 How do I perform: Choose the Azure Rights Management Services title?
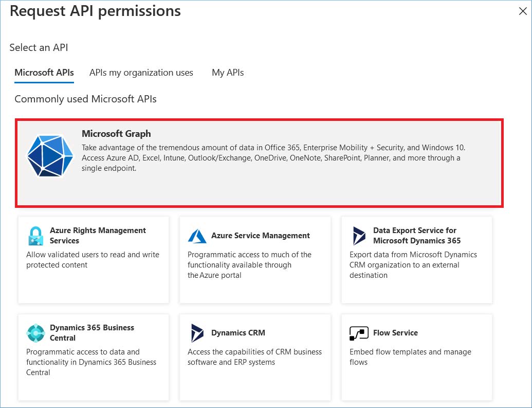[x=98, y=236]
